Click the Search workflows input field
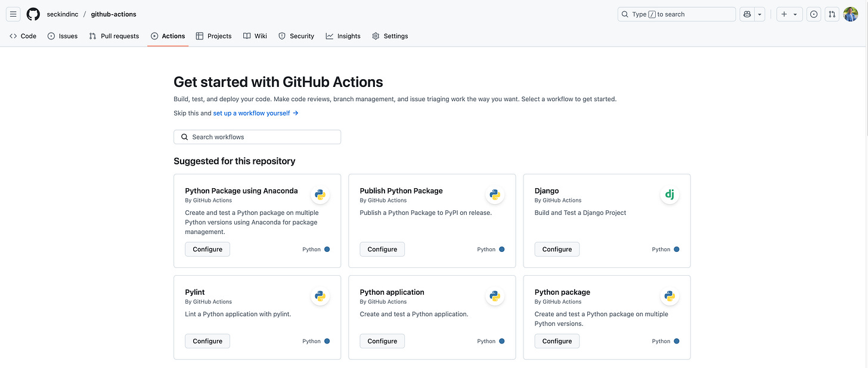 click(x=256, y=136)
